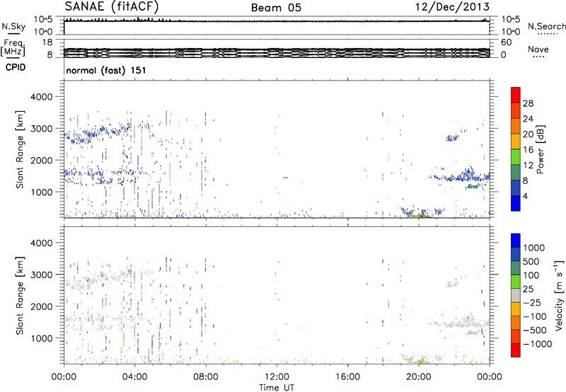Click the 4000 km tick in the power panel
Screen dimensions: 566x392
coord(41,97)
